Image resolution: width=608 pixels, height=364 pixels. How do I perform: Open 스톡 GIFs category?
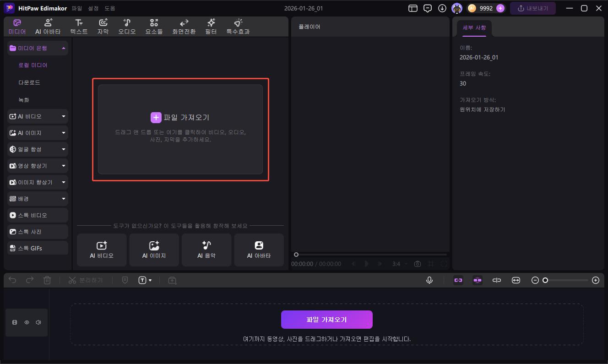pyautogui.click(x=38, y=248)
